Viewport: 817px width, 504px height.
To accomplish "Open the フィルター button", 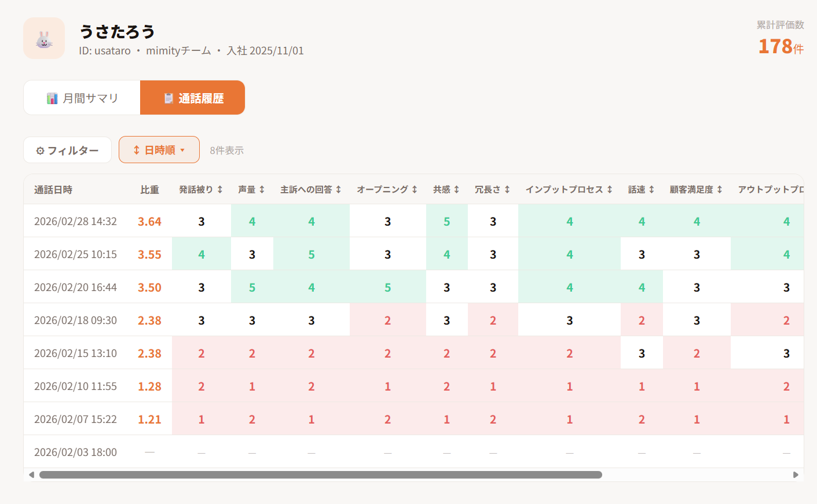I will tap(67, 150).
